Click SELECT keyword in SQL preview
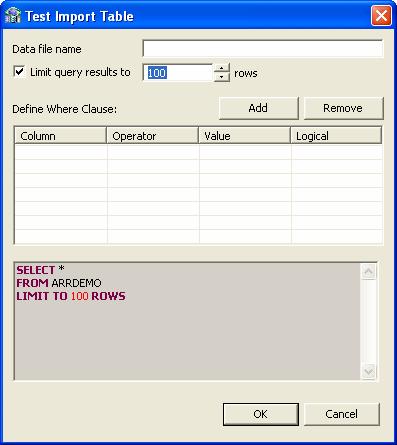Viewport: 397px width, 445px height. (36, 270)
